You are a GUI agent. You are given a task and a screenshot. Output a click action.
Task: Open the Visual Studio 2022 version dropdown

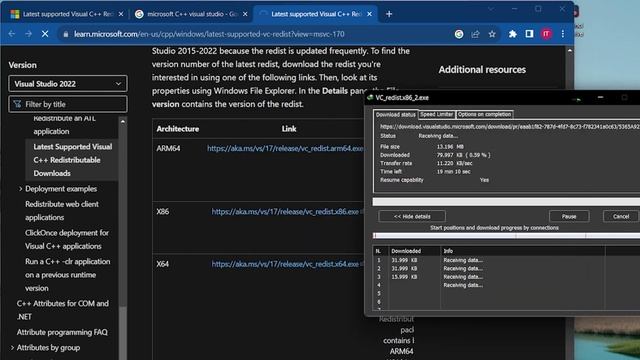(x=68, y=84)
